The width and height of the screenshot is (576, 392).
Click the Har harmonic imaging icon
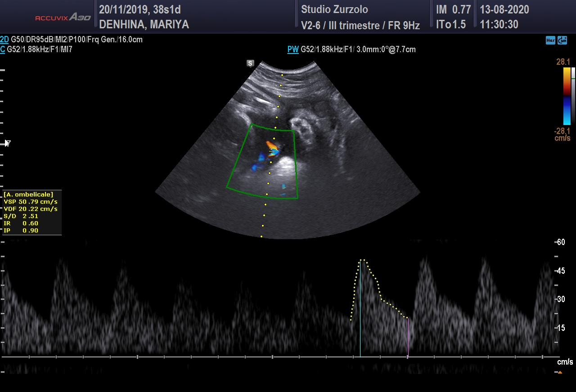[550, 40]
